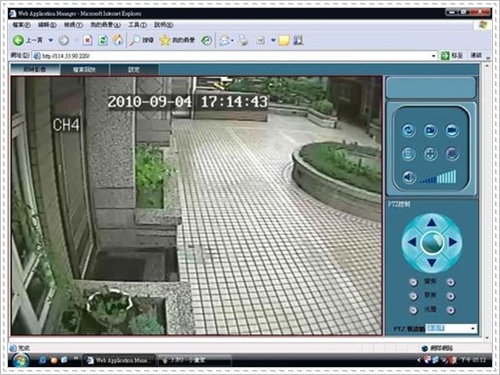Open the 說明(H) Help menu
500x375 pixels.
coord(164,25)
